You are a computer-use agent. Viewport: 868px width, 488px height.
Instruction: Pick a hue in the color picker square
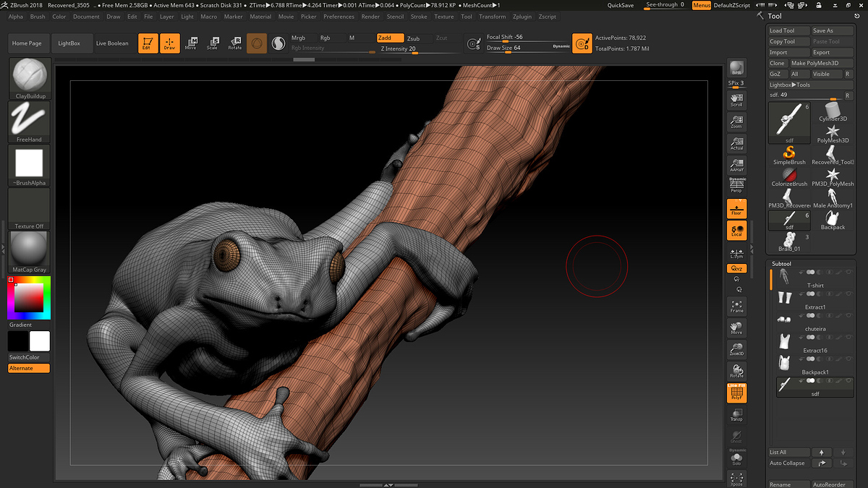pyautogui.click(x=29, y=298)
